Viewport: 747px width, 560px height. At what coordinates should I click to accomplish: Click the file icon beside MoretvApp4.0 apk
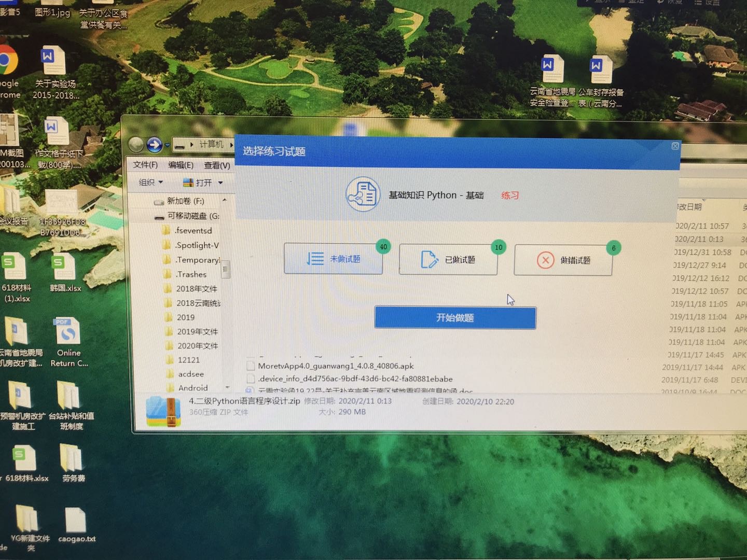251,366
